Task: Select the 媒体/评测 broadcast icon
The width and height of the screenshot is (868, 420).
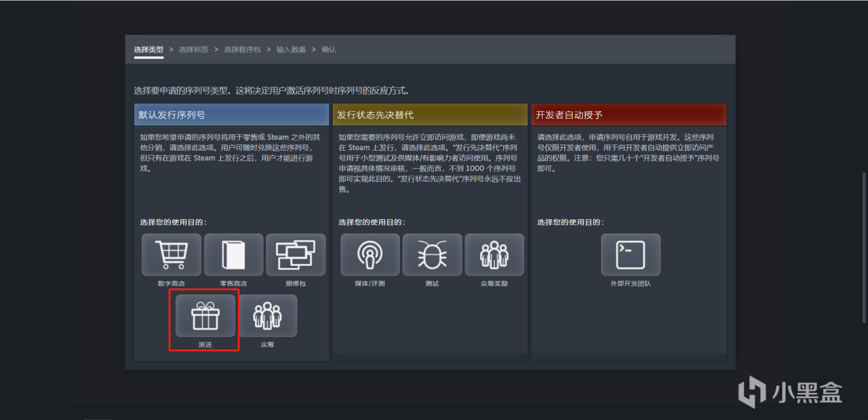Action: [370, 254]
